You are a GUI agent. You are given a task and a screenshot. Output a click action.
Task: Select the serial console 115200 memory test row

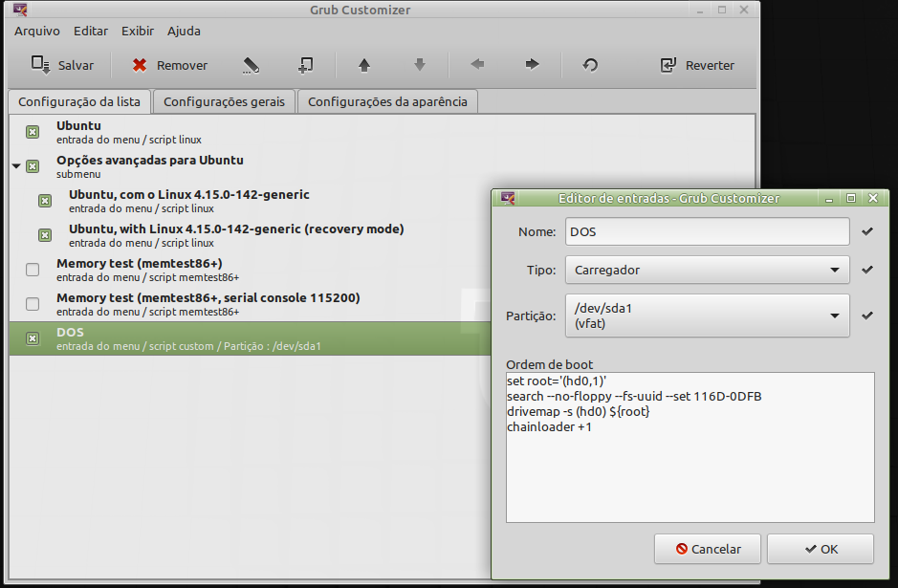point(250,304)
